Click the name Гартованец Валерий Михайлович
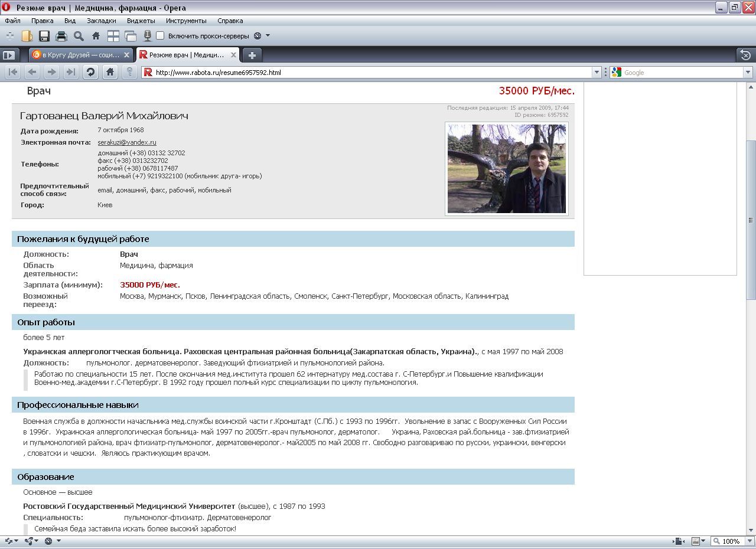Viewport: 756px width, 549px height. tap(104, 116)
